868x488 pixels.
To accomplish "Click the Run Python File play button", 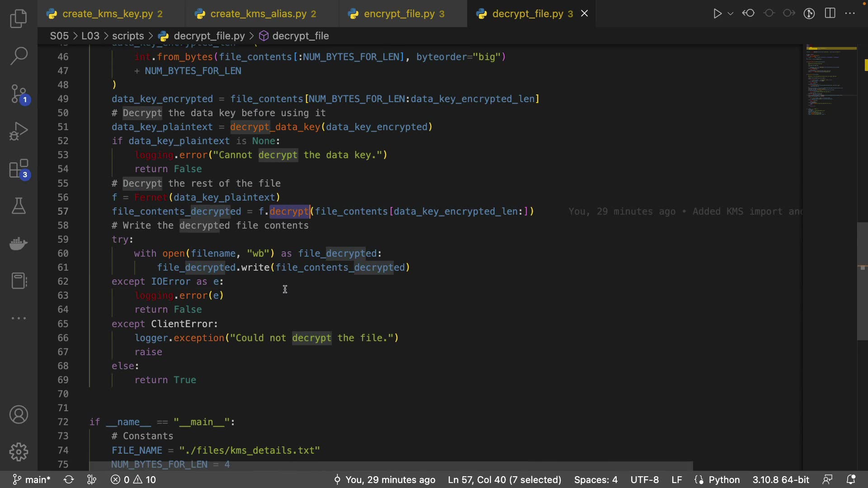I will point(717,14).
